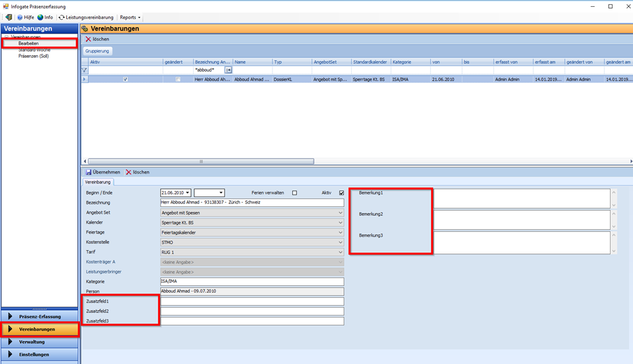Click the Bemerkung3 text area
633x364 pixels.
point(521,242)
